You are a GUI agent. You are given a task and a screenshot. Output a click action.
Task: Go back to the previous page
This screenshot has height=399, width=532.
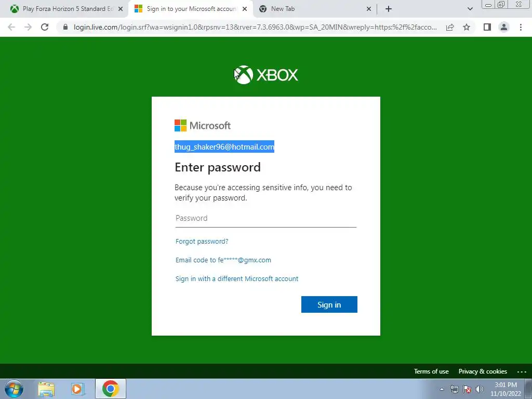point(11,27)
